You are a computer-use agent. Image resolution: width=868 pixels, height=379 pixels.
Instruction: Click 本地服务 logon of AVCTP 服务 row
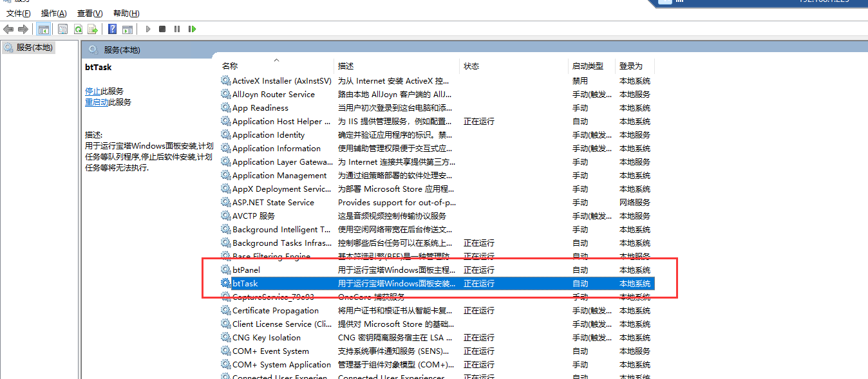tap(635, 216)
